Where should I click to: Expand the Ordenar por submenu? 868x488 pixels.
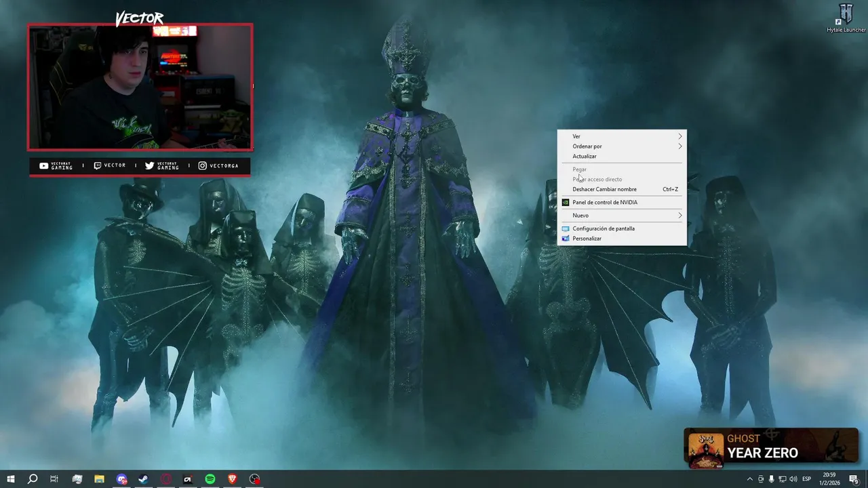pyautogui.click(x=622, y=146)
